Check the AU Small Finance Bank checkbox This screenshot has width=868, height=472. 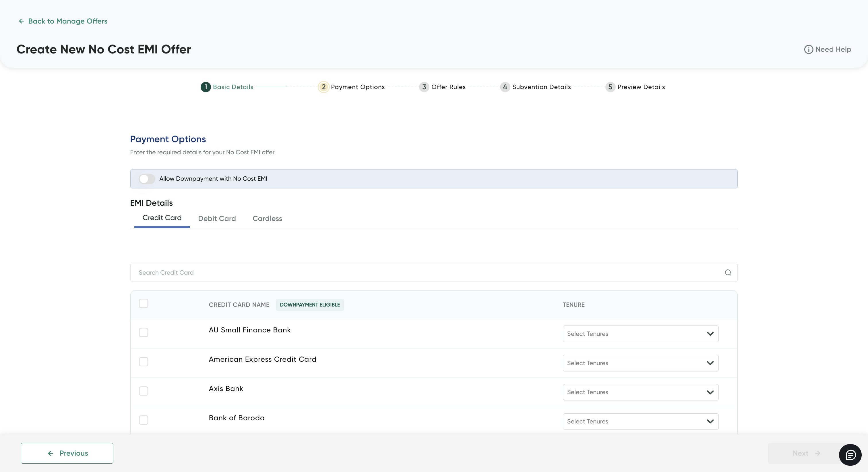(x=144, y=332)
